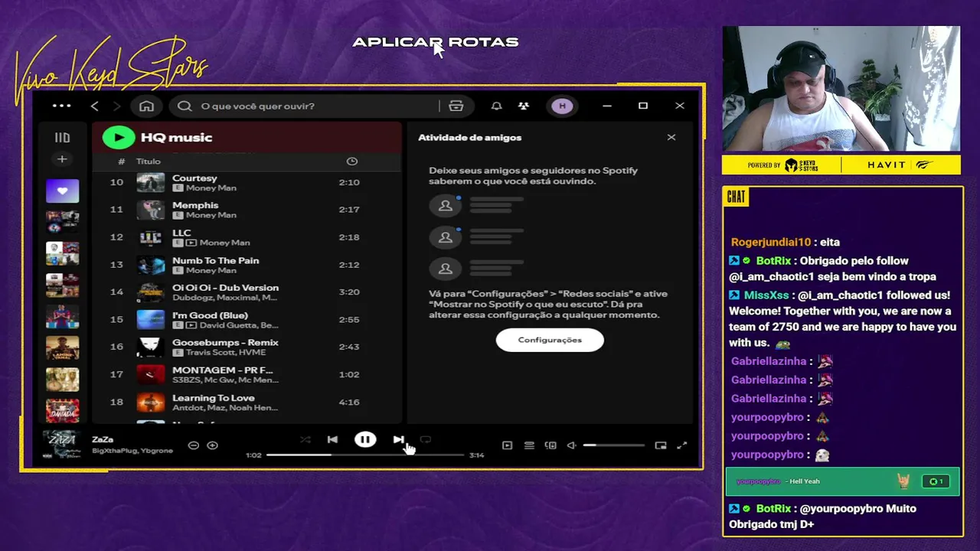
Task: Skip to the next track
Action: [398, 440]
